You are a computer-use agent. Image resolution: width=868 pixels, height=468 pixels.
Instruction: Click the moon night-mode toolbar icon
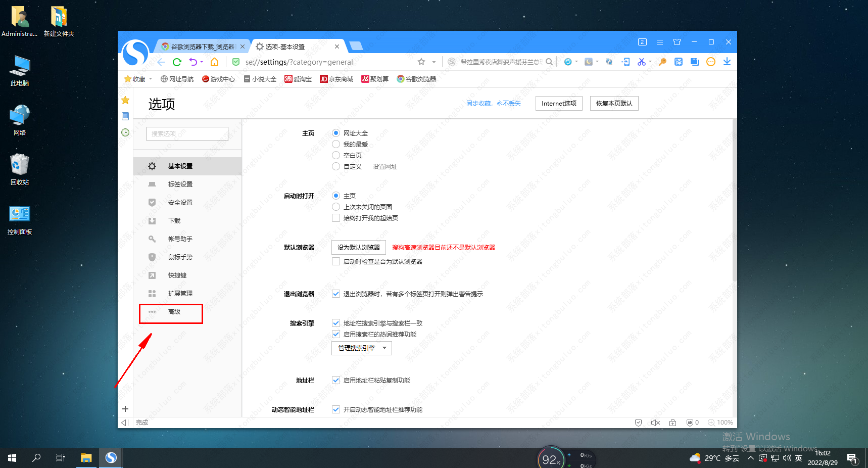pos(589,62)
